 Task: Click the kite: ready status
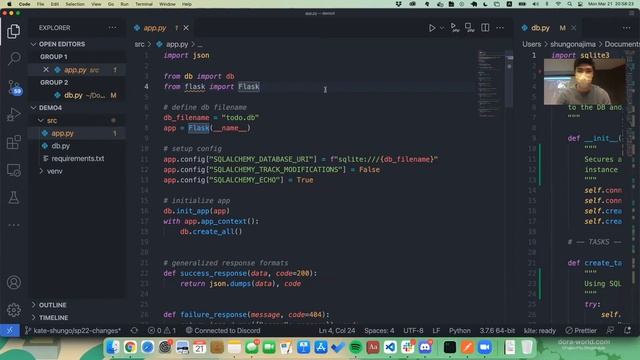[x=540, y=330]
